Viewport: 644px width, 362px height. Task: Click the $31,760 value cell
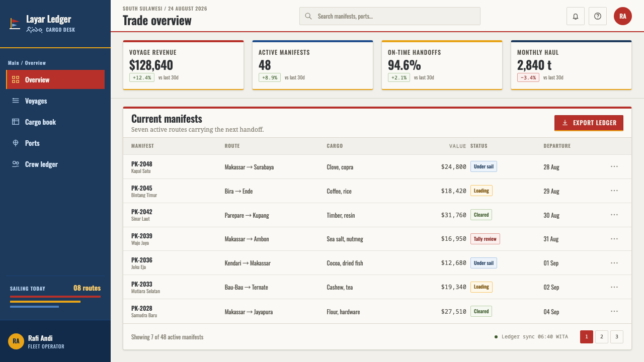[454, 215]
